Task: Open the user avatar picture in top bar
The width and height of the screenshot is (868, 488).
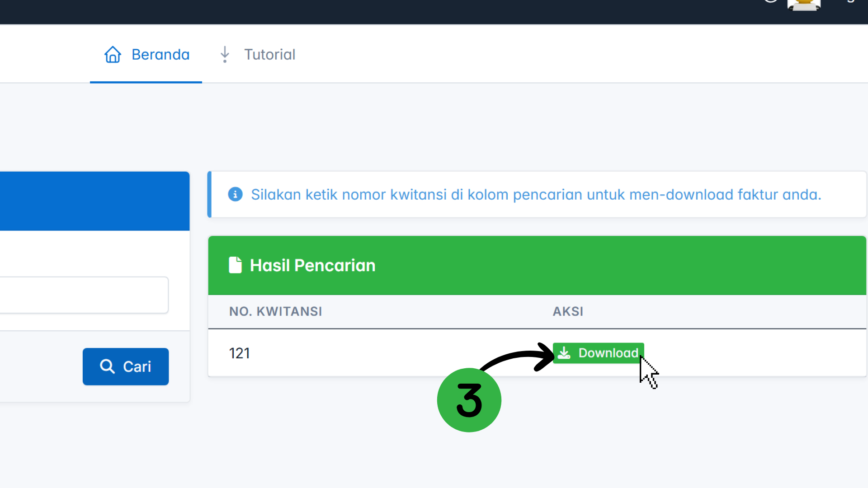Action: (804, 5)
